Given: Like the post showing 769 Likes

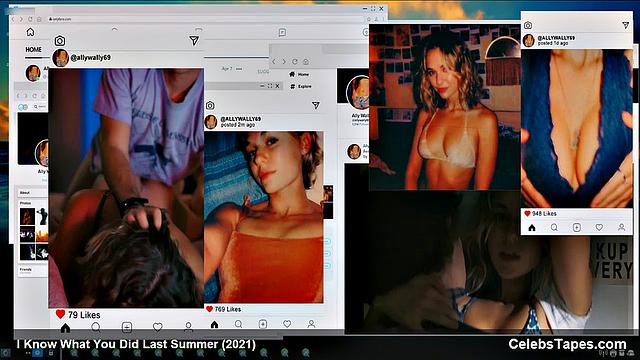Looking at the screenshot, I should click(209, 309).
